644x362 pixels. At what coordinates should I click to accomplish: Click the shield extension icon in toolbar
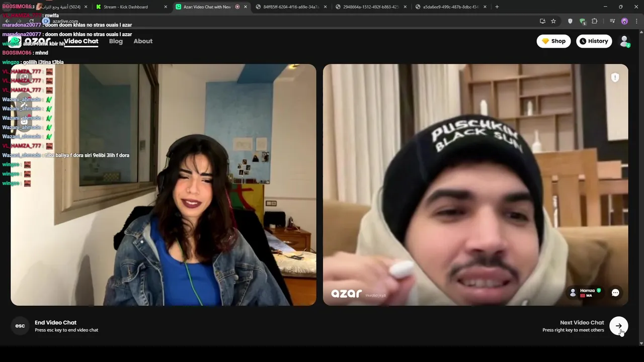[x=570, y=21]
